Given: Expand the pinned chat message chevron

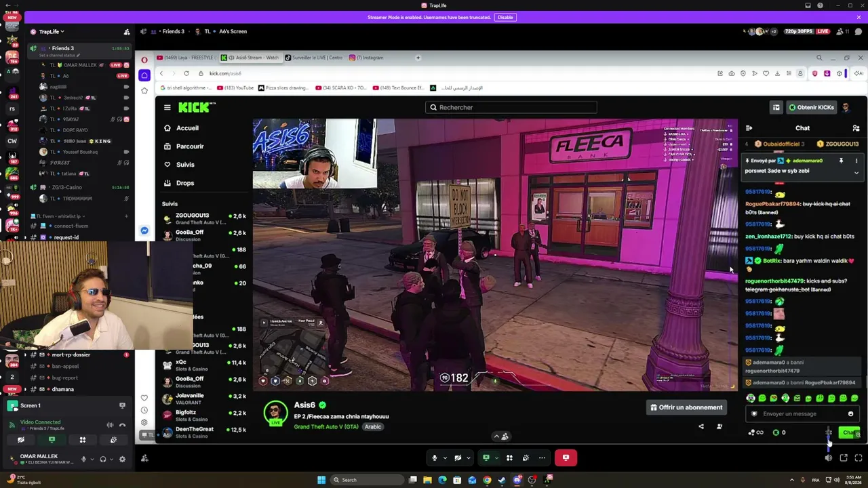Looking at the screenshot, I should [x=856, y=173].
